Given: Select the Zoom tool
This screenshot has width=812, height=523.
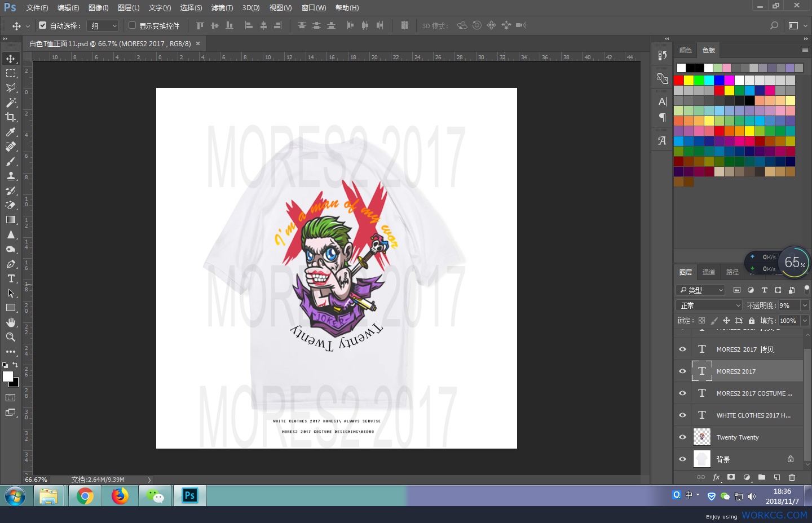Looking at the screenshot, I should click(x=11, y=337).
